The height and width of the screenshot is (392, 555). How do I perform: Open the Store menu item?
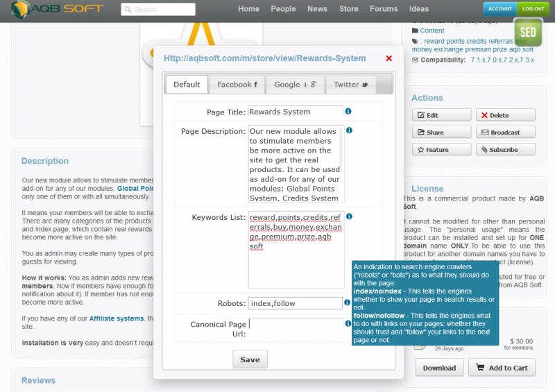[349, 9]
